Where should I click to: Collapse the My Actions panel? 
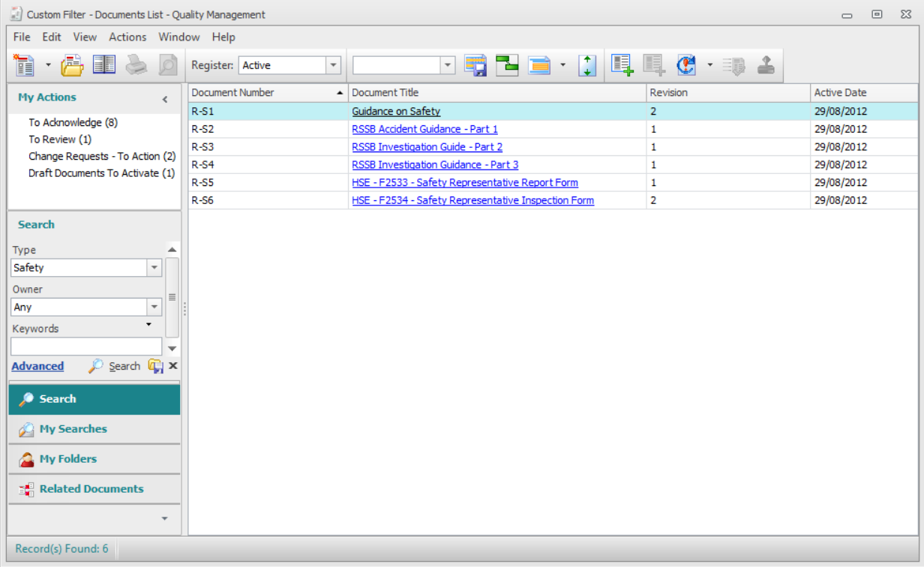(x=165, y=98)
